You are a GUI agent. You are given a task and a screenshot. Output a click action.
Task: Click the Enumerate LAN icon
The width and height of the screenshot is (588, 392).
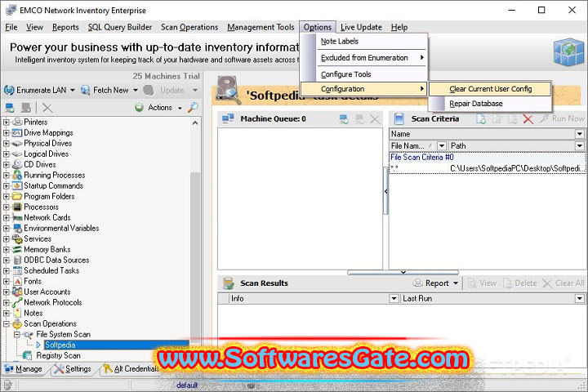(x=9, y=90)
